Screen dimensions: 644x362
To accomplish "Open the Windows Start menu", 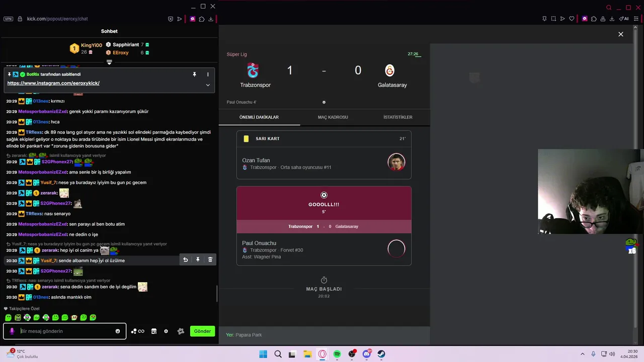I will tap(263, 354).
